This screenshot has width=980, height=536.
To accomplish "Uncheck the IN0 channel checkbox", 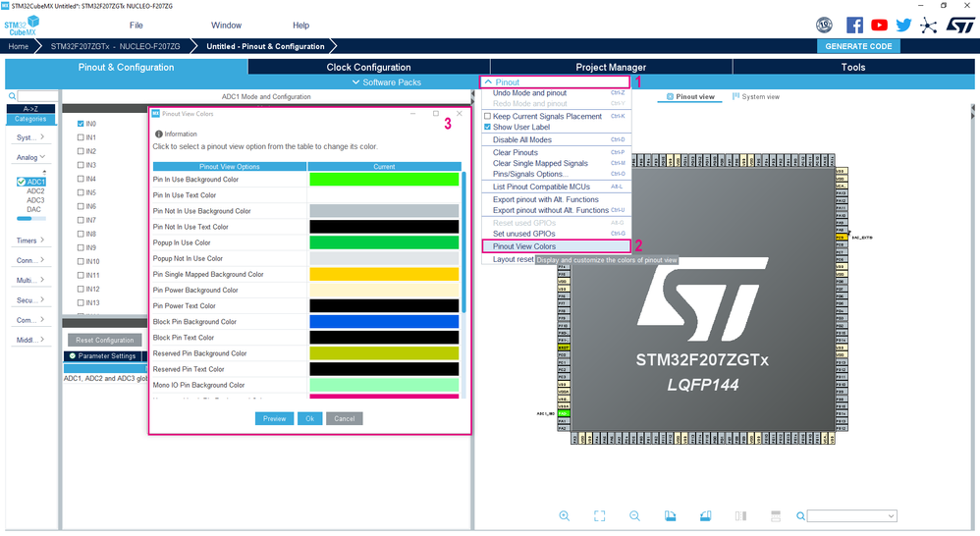I will [81, 124].
